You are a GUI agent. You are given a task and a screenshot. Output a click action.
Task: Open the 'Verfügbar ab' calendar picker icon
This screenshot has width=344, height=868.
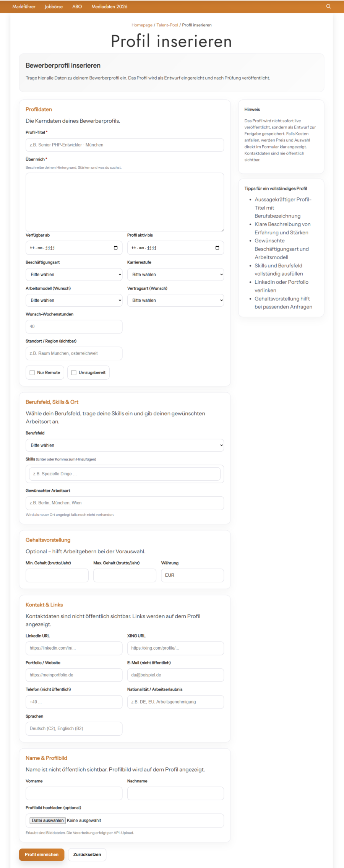point(116,248)
